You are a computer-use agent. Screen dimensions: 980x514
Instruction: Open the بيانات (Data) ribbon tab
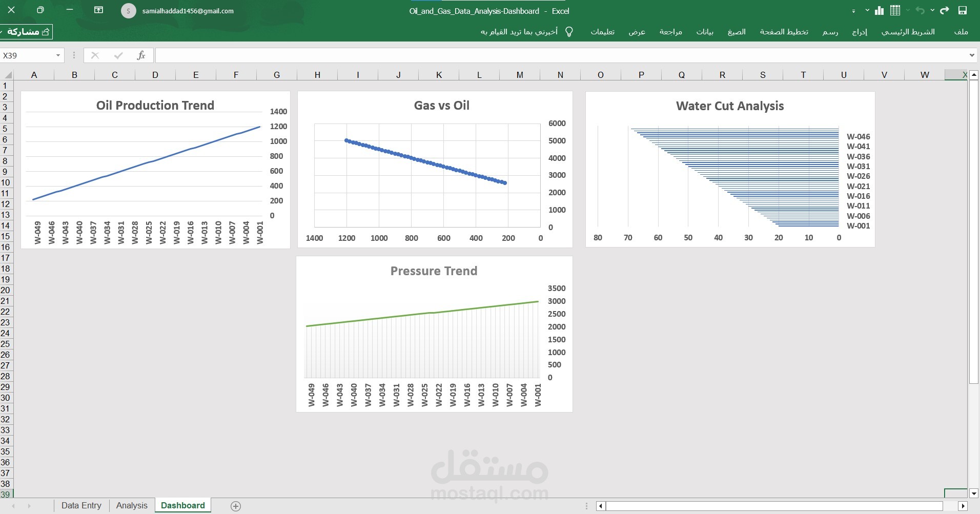pos(705,32)
